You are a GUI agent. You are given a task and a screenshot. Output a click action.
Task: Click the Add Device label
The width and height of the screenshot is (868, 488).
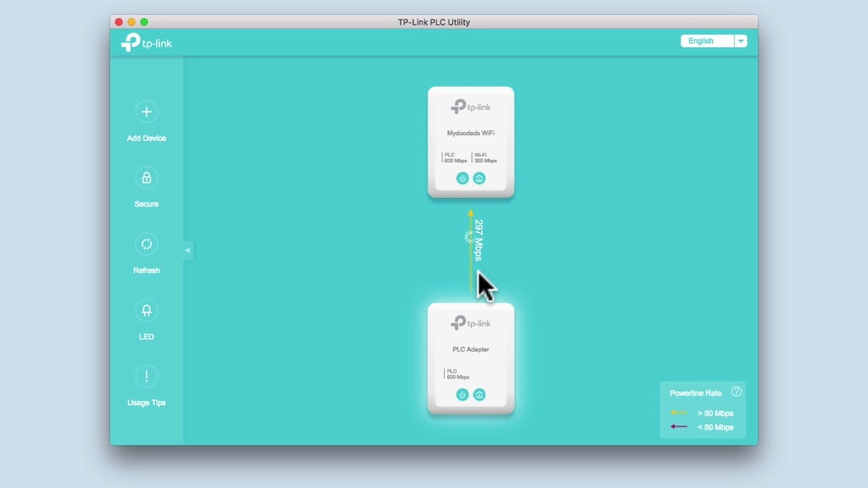(146, 138)
